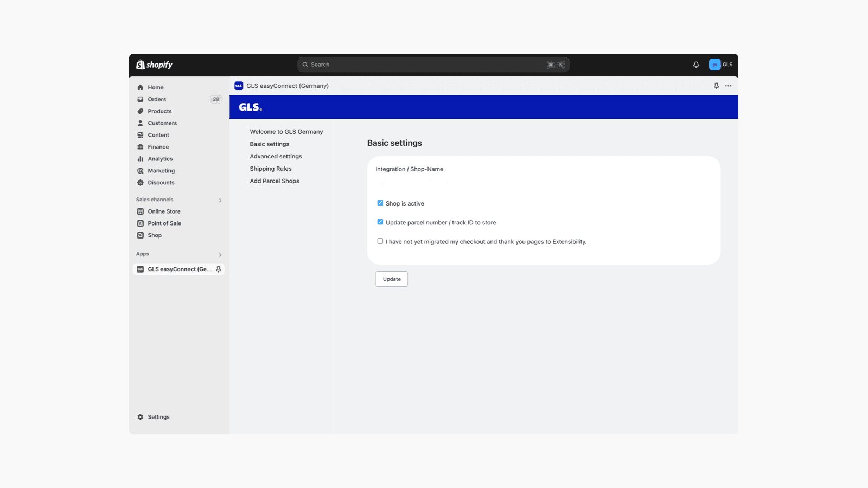This screenshot has height=488, width=868.
Task: Disable Update parcel number / track ID to store
Action: point(380,222)
